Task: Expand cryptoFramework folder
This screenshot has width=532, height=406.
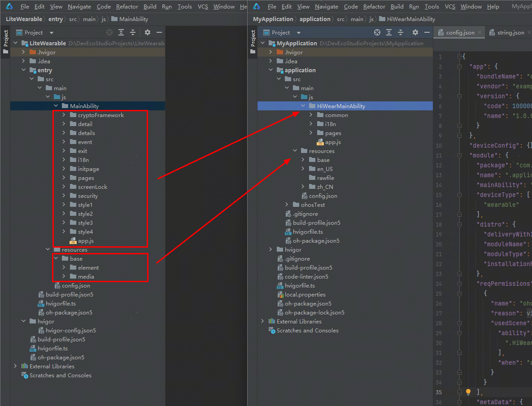Action: point(64,115)
